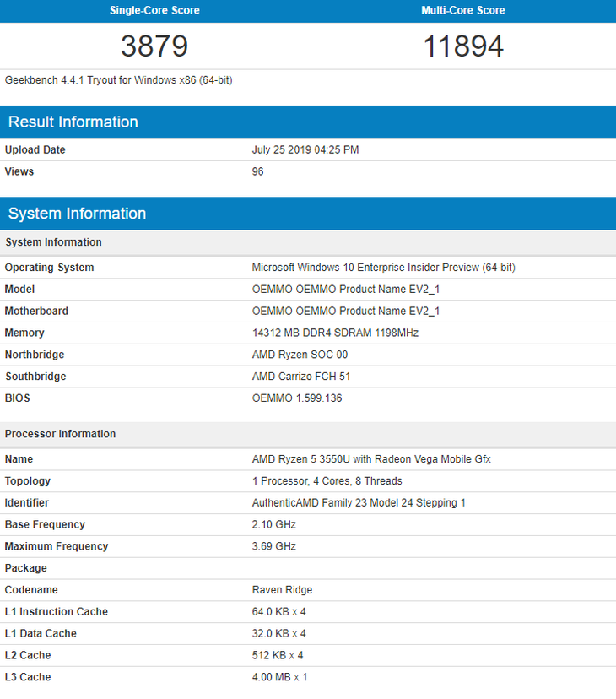Click the Codename label
The image size is (616, 699).
pos(31,590)
